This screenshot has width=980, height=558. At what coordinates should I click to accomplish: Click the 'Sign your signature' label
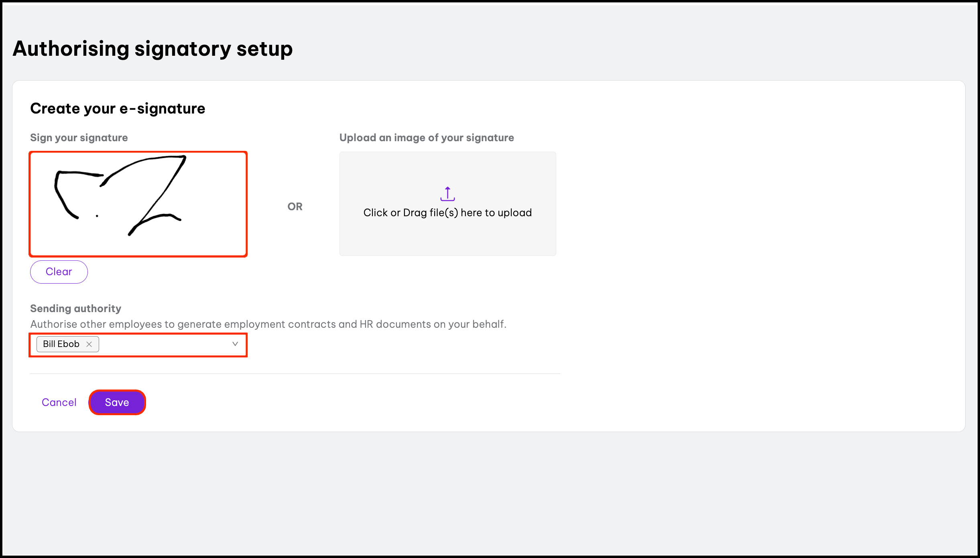tap(79, 138)
